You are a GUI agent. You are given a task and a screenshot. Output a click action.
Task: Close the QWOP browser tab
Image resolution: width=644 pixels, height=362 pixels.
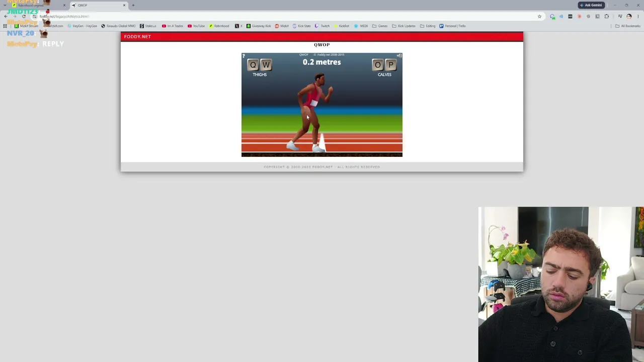click(x=124, y=5)
